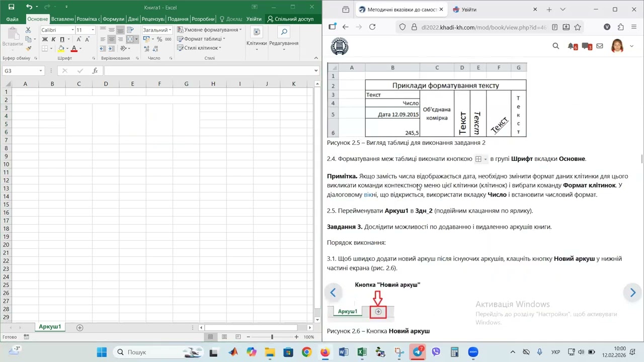Open the site search magnifier icon

pos(556,46)
